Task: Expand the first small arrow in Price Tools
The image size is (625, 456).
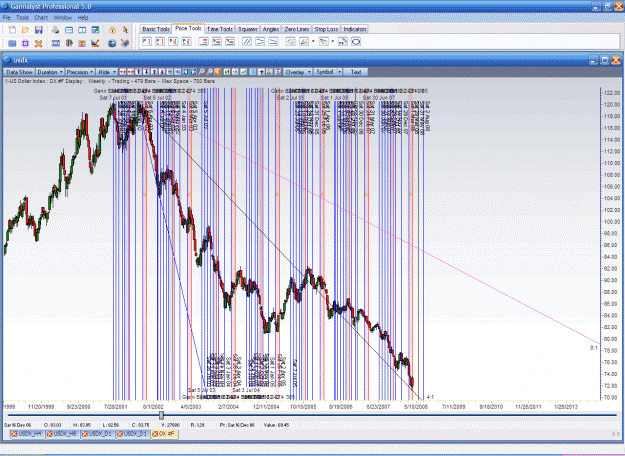Action: coord(313,41)
